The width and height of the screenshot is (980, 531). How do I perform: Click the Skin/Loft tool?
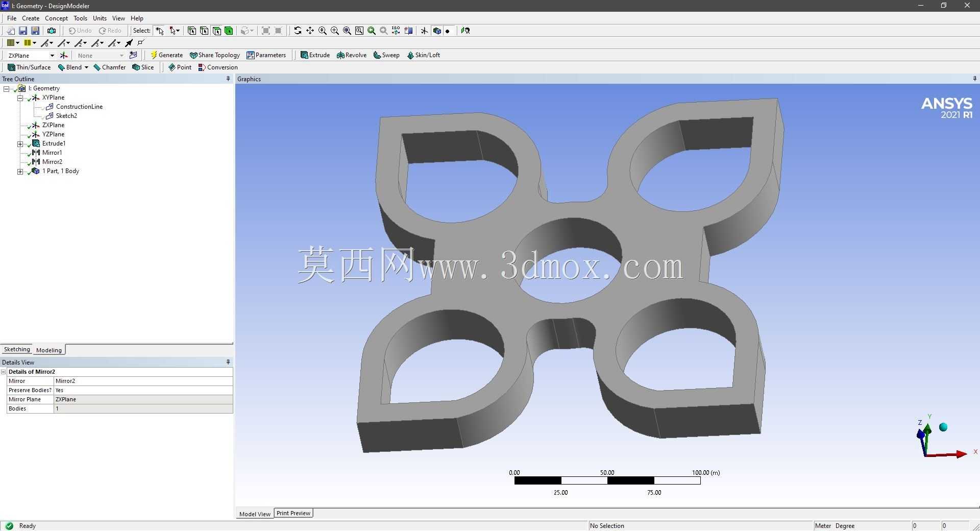[x=423, y=55]
